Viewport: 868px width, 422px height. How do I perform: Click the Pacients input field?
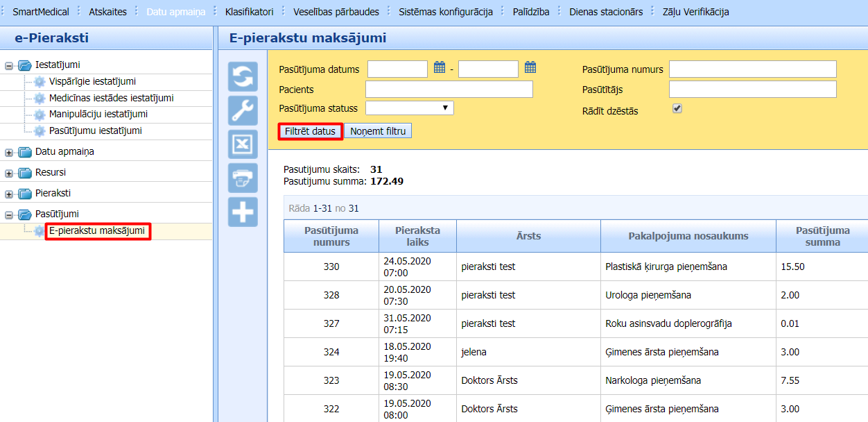tap(449, 90)
